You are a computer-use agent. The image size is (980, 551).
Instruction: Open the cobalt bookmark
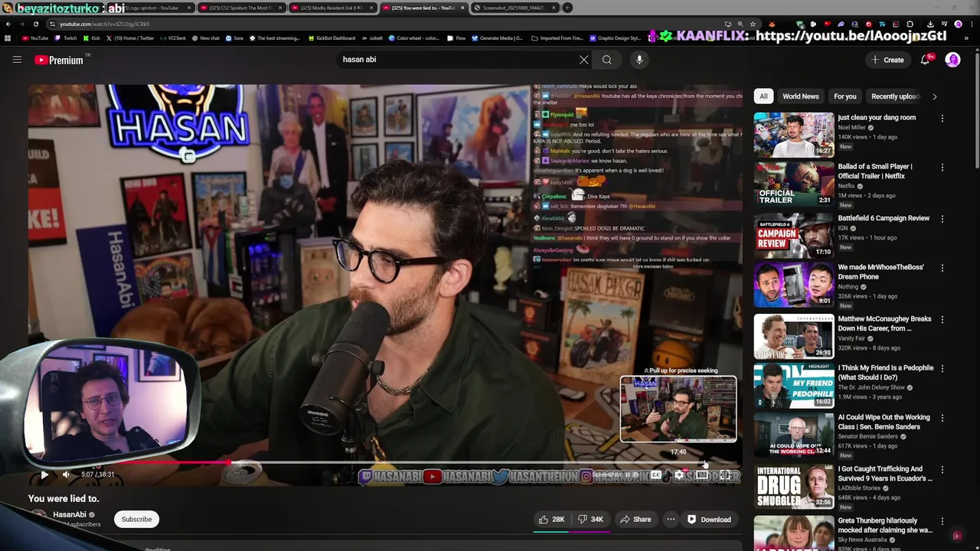click(371, 37)
